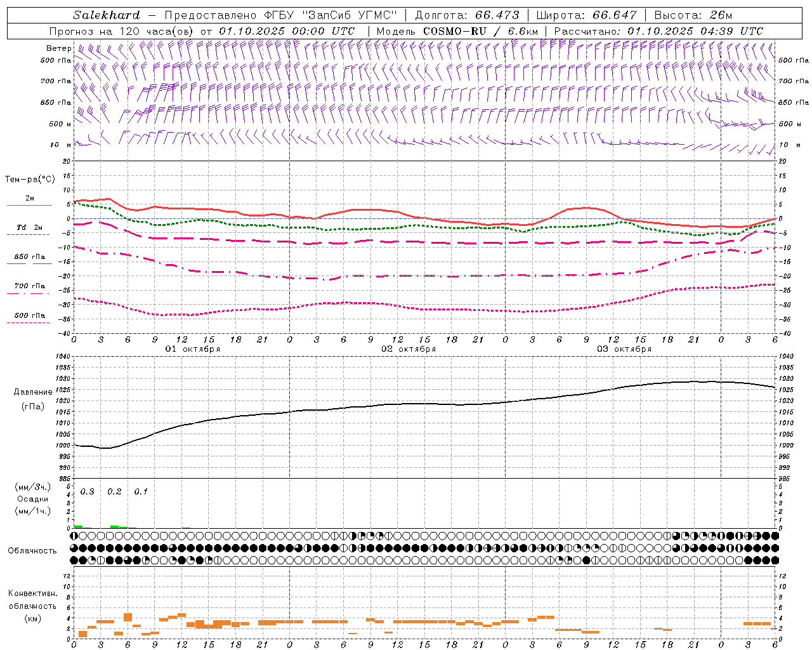812x650 pixels.
Task: Click the 'Конвективн.' convective cloud label
Action: point(33,594)
